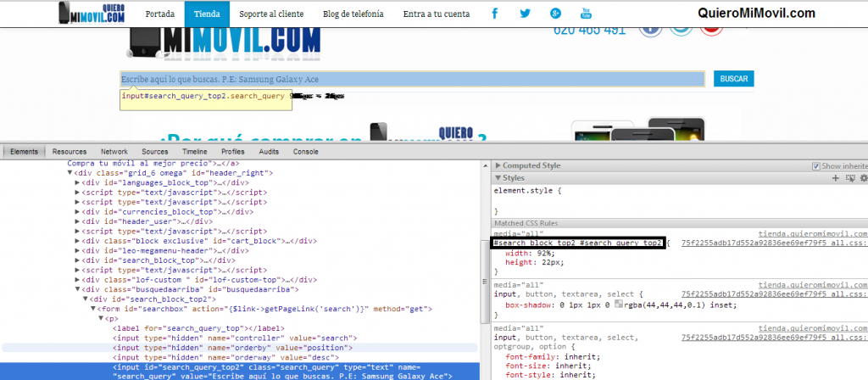Click the 'font-family: inherit;' property
The width and height of the screenshot is (868, 380).
pyautogui.click(x=553, y=357)
